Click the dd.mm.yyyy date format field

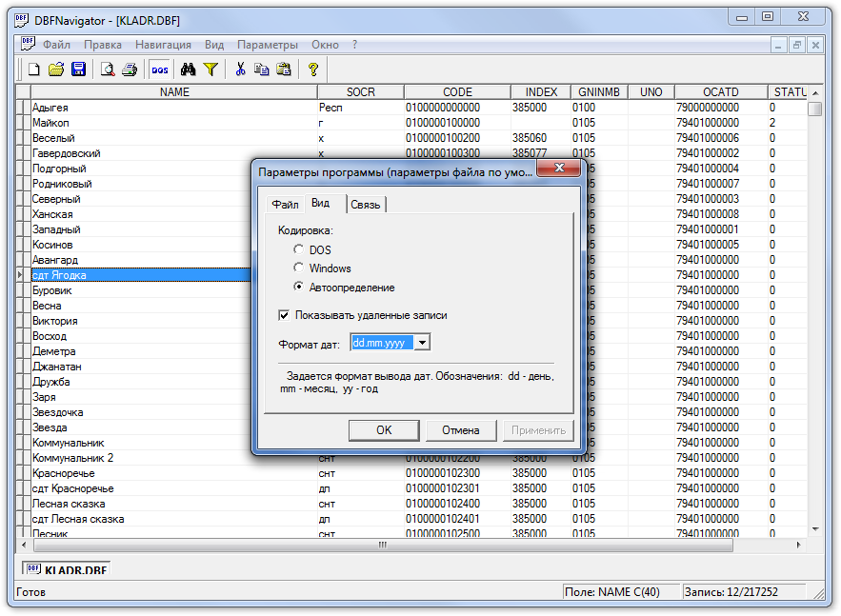click(383, 343)
